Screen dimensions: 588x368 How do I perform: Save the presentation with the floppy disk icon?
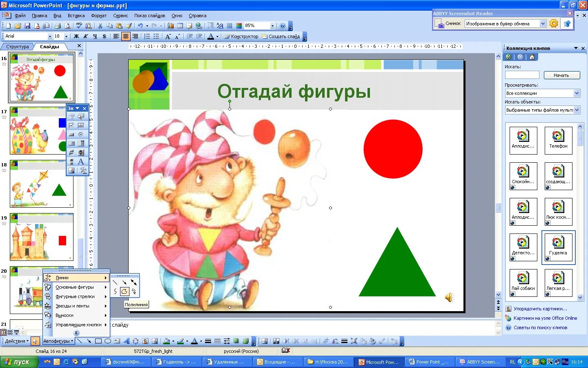click(27, 26)
